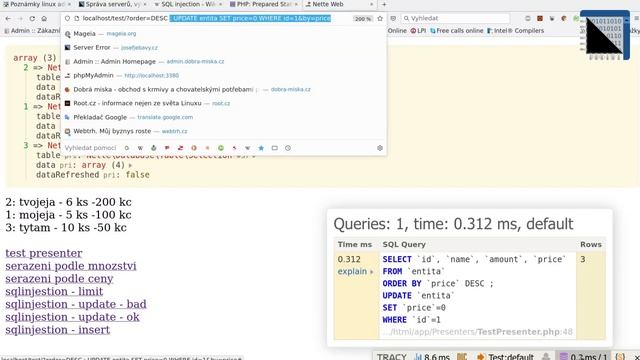This screenshot has width=640, height=360.
Task: Choose Mageia suggestion in dropdown
Action: (x=224, y=33)
